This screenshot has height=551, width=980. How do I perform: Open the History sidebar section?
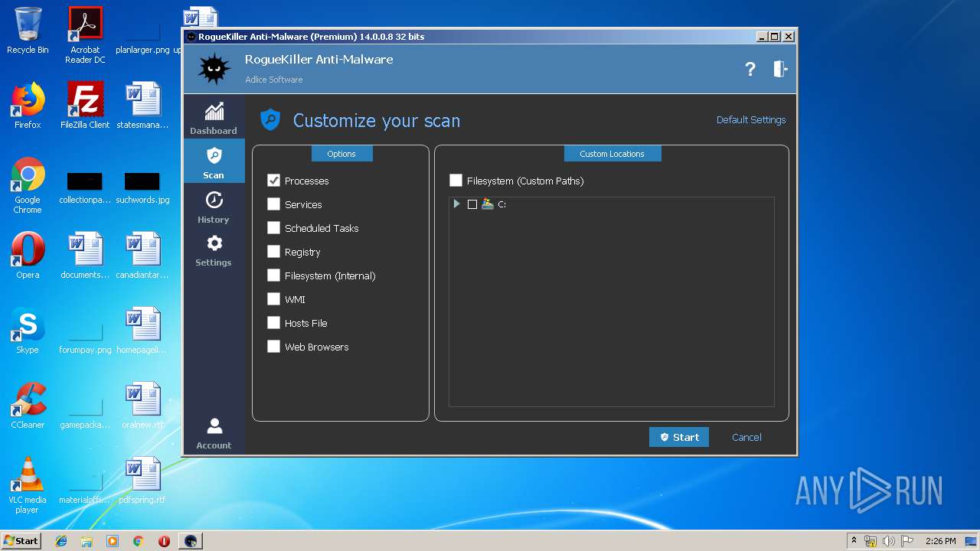click(214, 207)
